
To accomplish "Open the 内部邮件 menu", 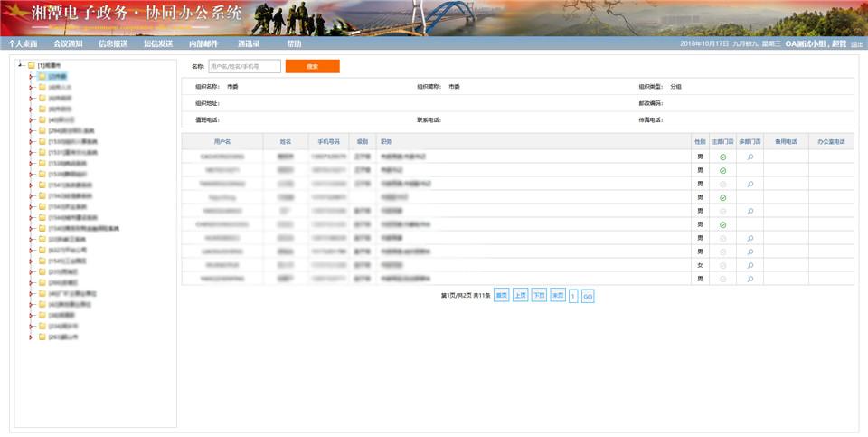I will tap(203, 43).
